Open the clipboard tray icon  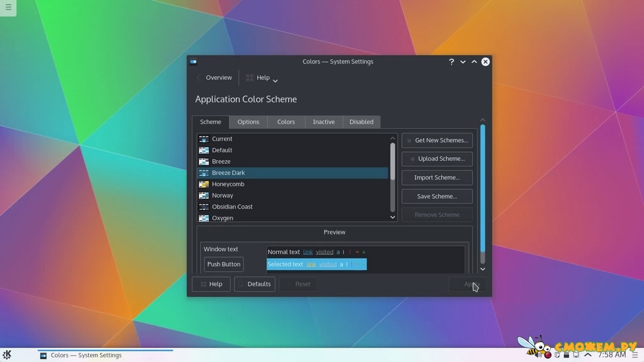tap(557, 355)
